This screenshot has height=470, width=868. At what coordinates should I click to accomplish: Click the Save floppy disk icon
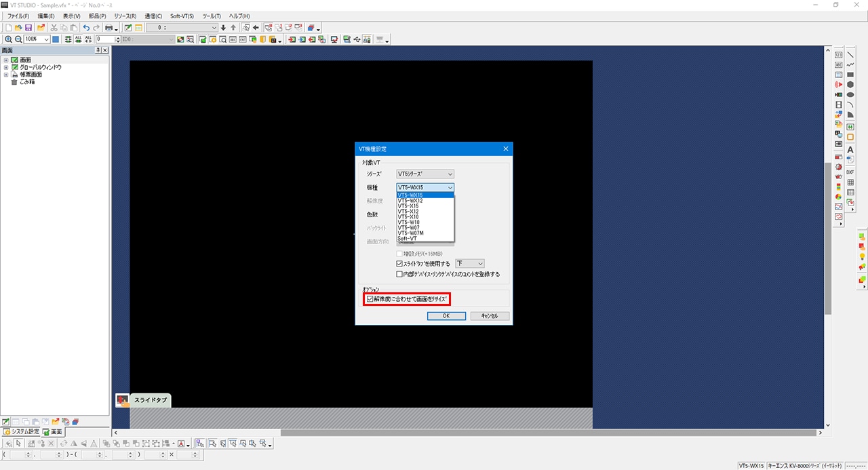[28, 28]
